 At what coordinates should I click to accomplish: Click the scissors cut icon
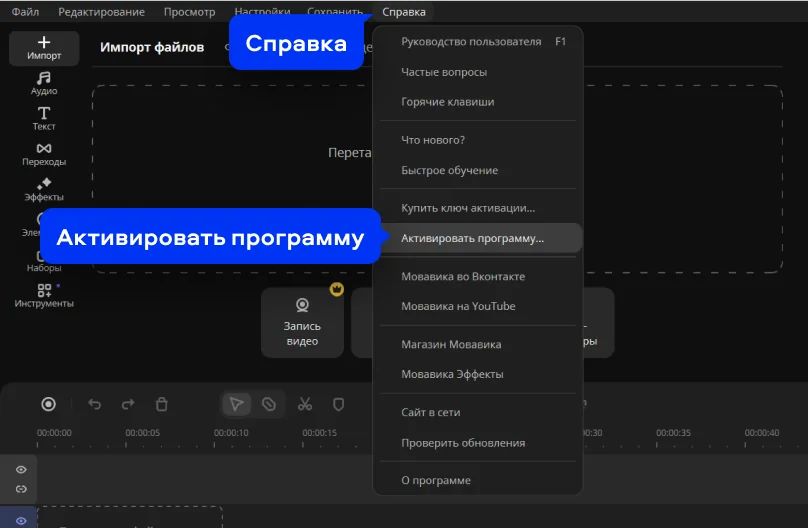click(305, 404)
